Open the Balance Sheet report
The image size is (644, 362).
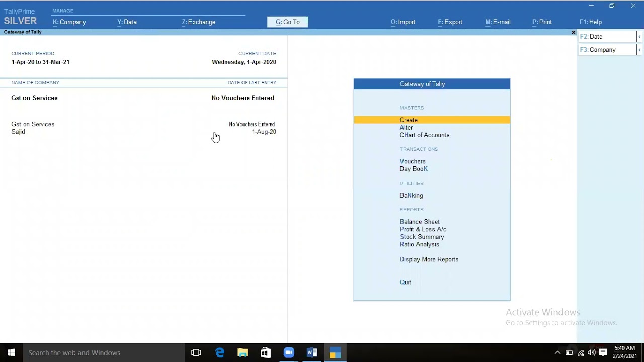(x=420, y=222)
